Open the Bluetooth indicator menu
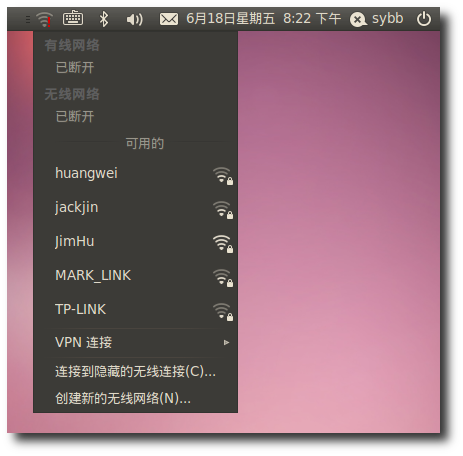Image resolution: width=463 pixels, height=456 pixels. [x=104, y=19]
